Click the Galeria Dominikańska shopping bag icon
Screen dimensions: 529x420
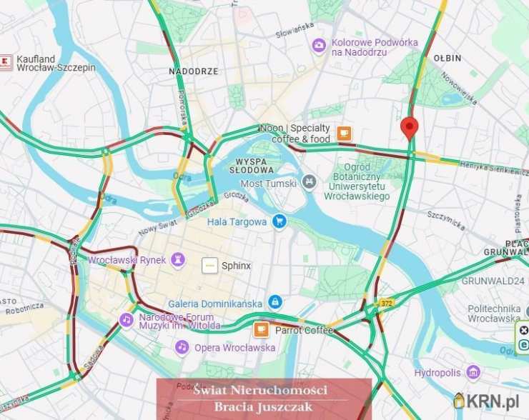click(x=275, y=302)
